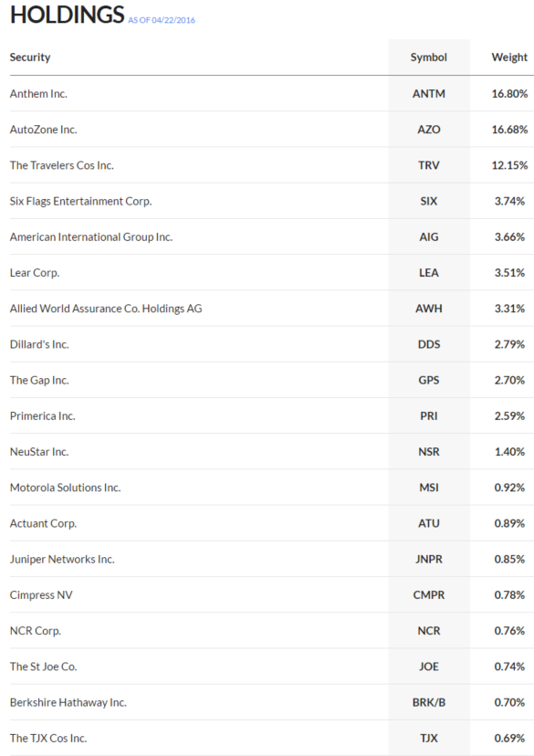Click the BRK/B ticker symbol

click(x=428, y=702)
